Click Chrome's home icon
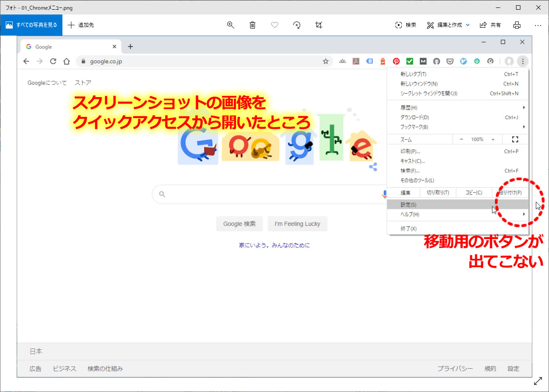This screenshot has width=549, height=392. tap(66, 62)
